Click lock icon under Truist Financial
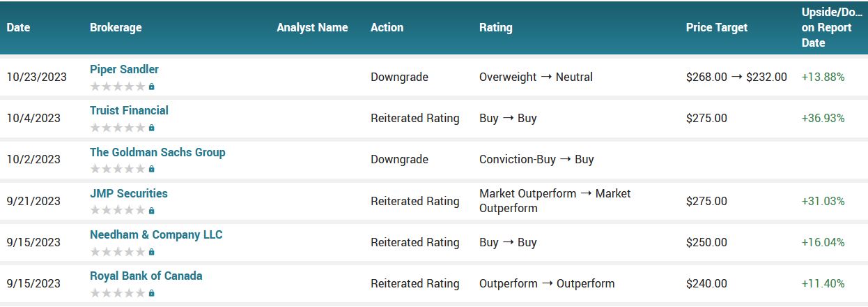This screenshot has width=868, height=307. point(152,128)
